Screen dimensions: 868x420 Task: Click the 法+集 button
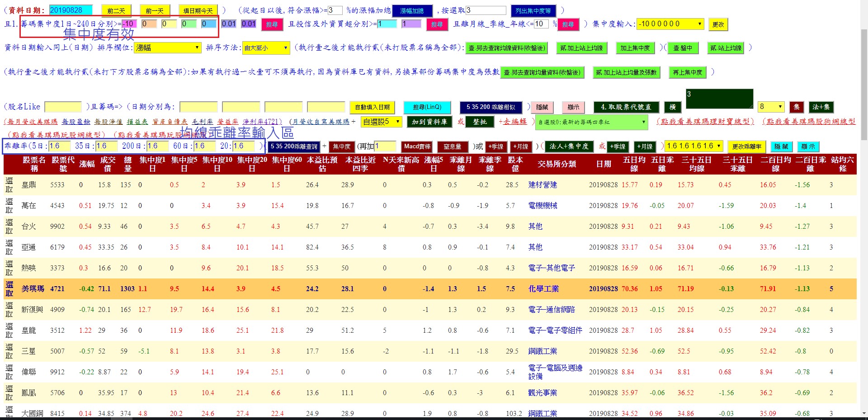click(821, 107)
